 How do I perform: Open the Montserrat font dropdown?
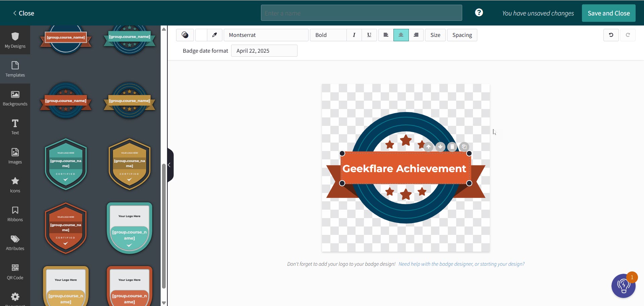click(266, 35)
